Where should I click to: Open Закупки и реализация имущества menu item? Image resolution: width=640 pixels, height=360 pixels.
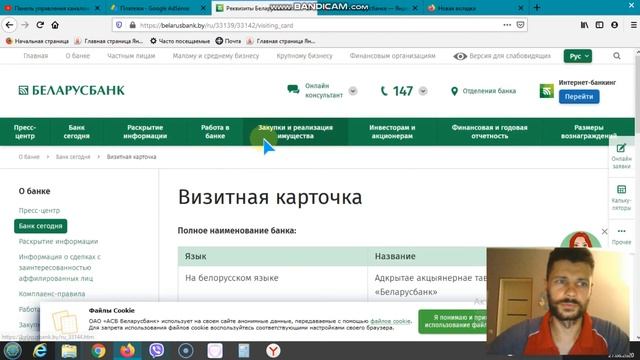(x=296, y=132)
